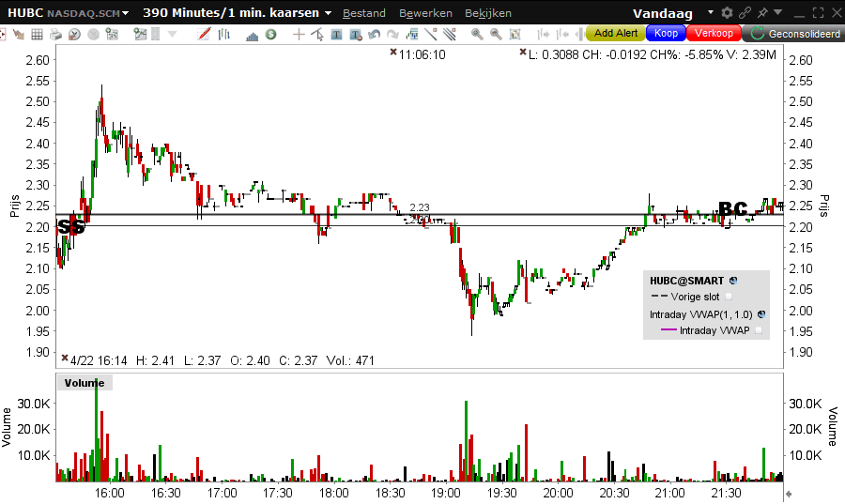The width and height of the screenshot is (845, 504).
Task: Open the Bestand menu
Action: (364, 13)
